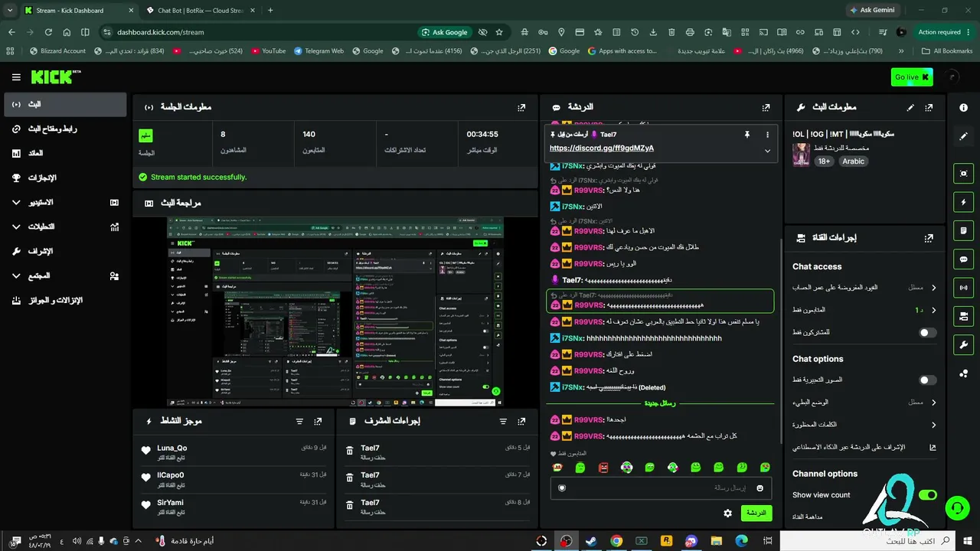This screenshot has width=980, height=551.
Task: Pop out the معلومات البث panel
Action: click(x=929, y=108)
